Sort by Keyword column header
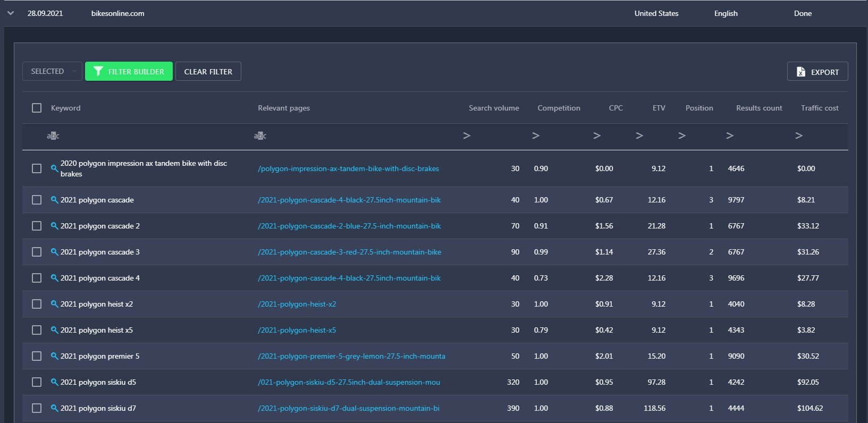This screenshot has height=423, width=868. point(66,108)
